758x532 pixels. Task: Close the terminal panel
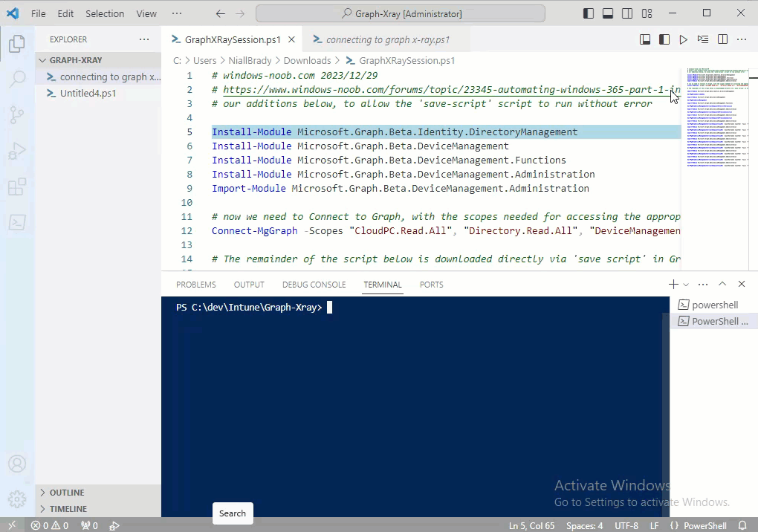point(742,284)
